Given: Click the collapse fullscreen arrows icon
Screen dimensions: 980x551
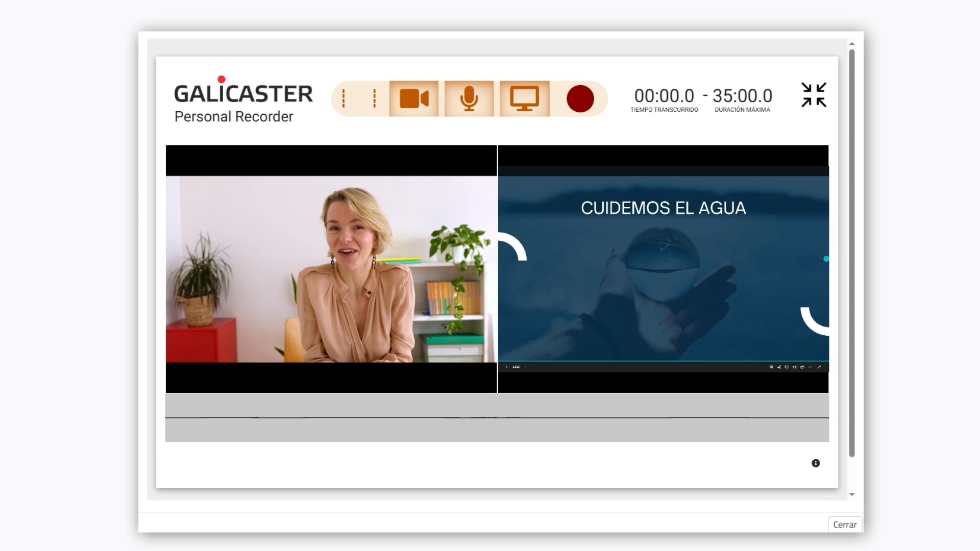Looking at the screenshot, I should [x=814, y=95].
